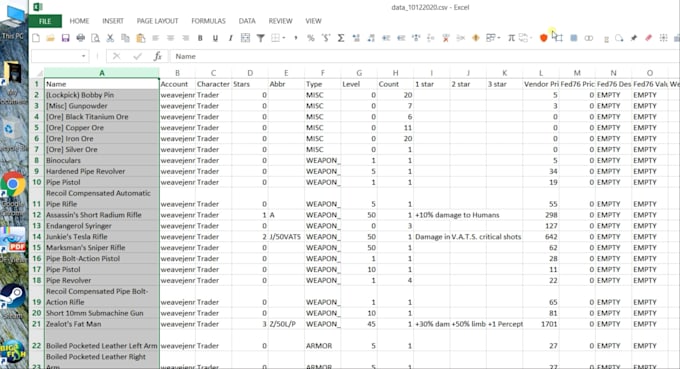This screenshot has height=369, width=680.
Task: Toggle Italic formatting
Action: click(x=230, y=38)
